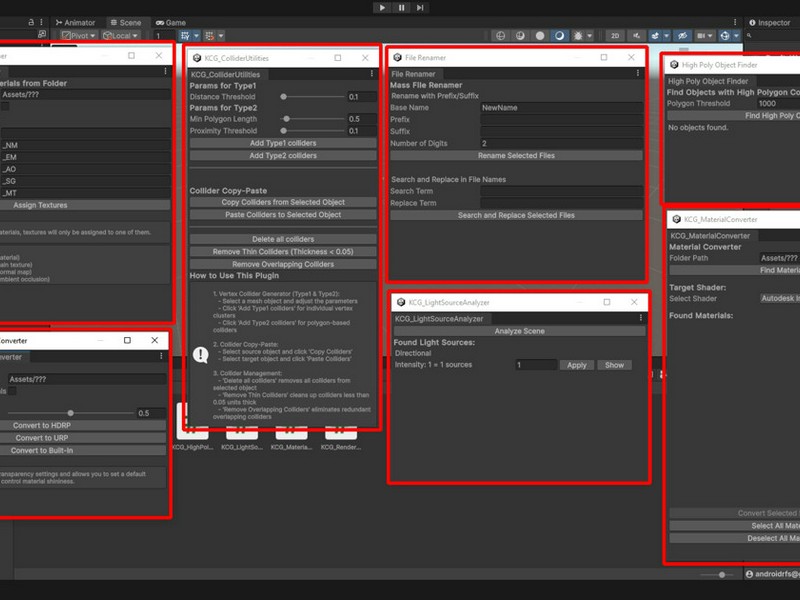
Task: Click the account icon next to androidrfs
Action: coord(749,574)
